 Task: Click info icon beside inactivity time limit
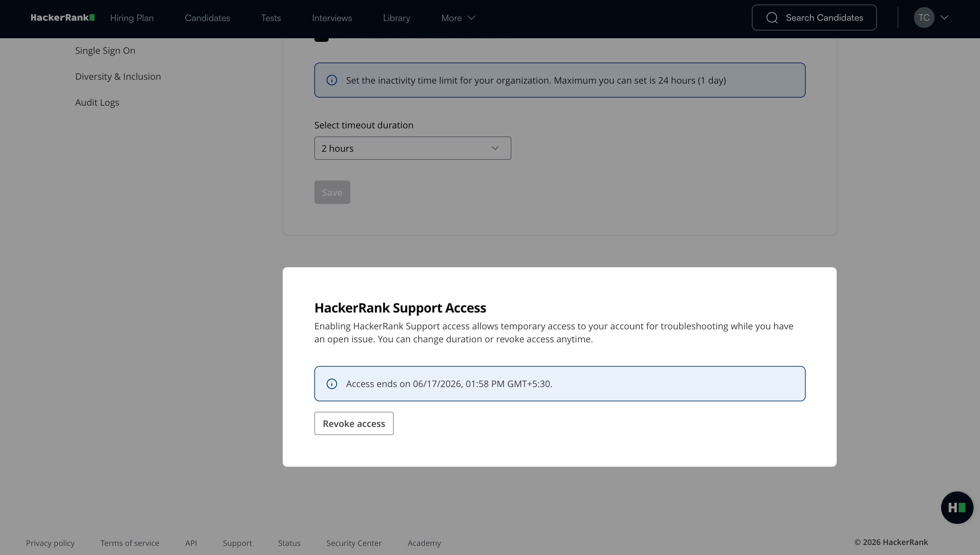(332, 80)
